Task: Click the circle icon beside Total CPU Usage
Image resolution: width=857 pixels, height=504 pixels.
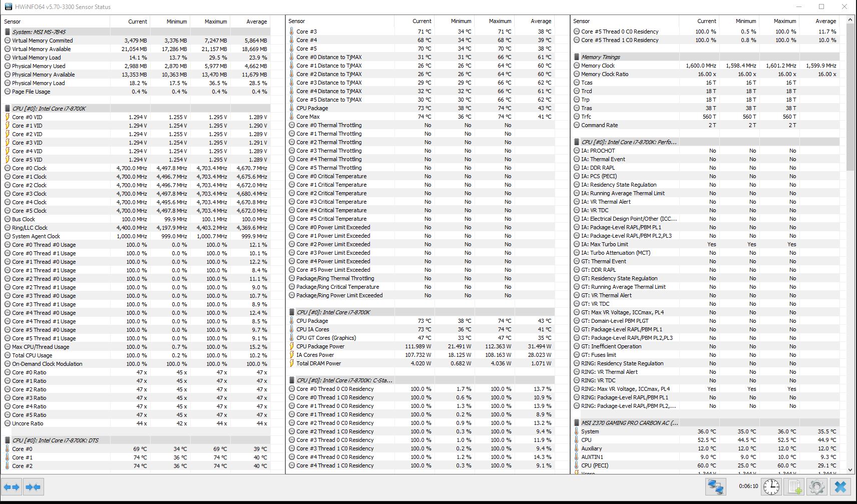Action: [x=8, y=355]
